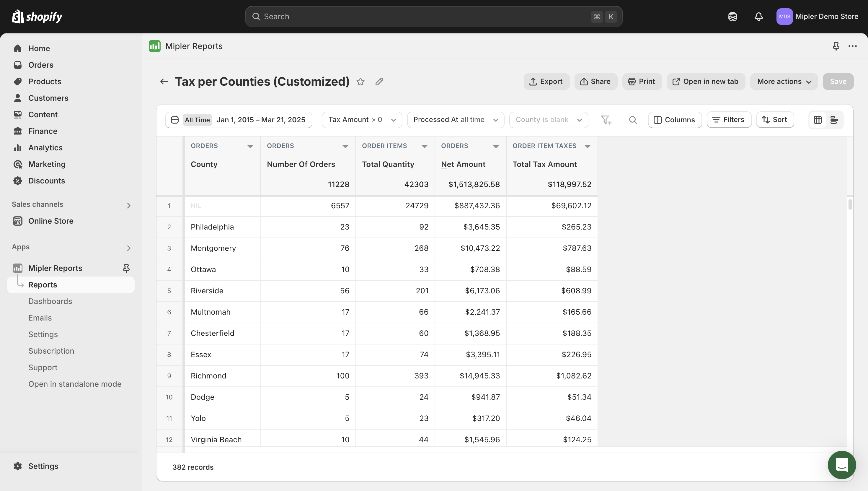Click the Export button

[x=546, y=82]
